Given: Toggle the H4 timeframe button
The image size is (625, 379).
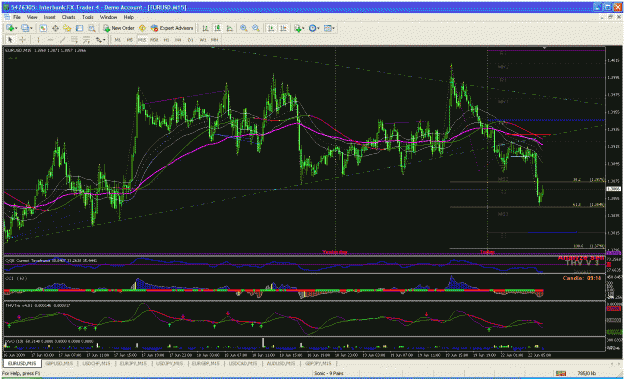Looking at the screenshot, I should 179,40.
